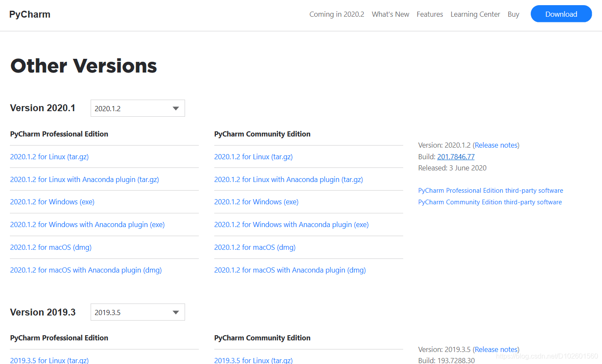Download Community 2020.1.2 Windows with Anaconda plugin
This screenshot has width=602, height=364.
click(292, 224)
